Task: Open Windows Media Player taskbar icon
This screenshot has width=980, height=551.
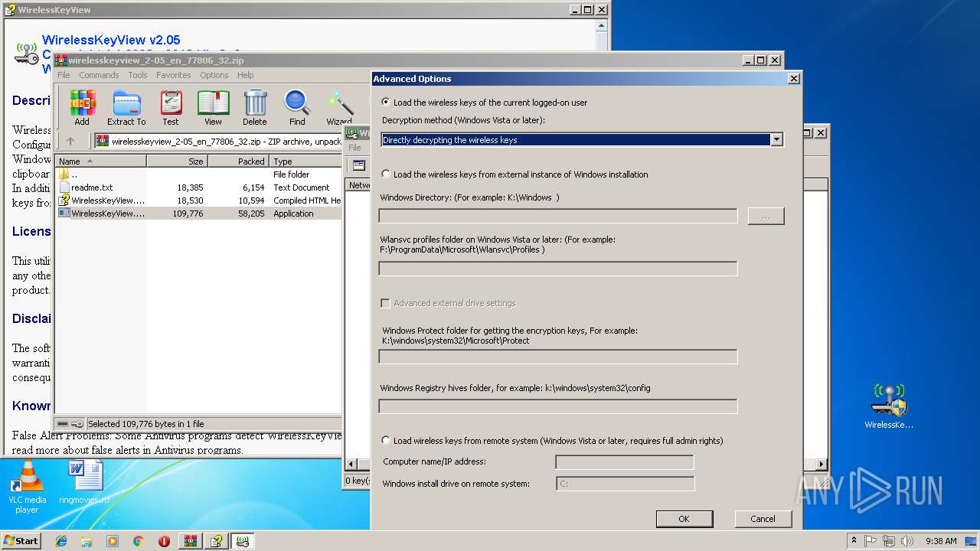Action: (x=113, y=541)
